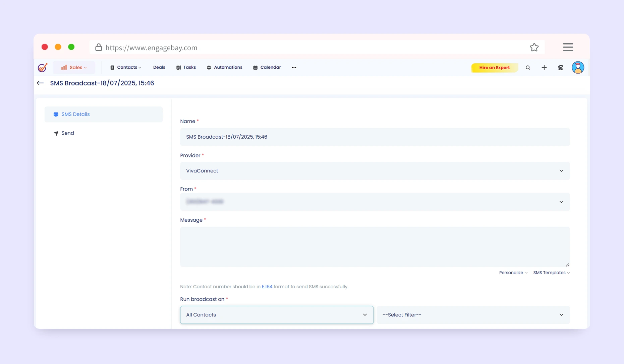The height and width of the screenshot is (364, 624).
Task: Click the EngageBay logo icon
Action: coord(43,68)
